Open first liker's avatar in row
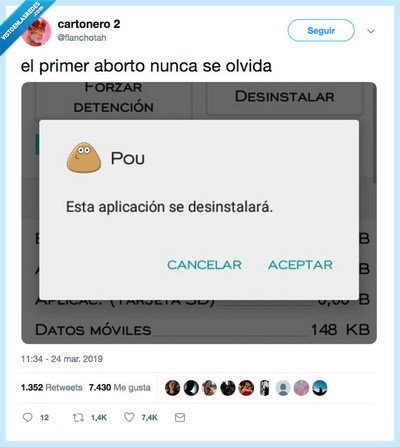The width and height of the screenshot is (400, 447). 173,388
